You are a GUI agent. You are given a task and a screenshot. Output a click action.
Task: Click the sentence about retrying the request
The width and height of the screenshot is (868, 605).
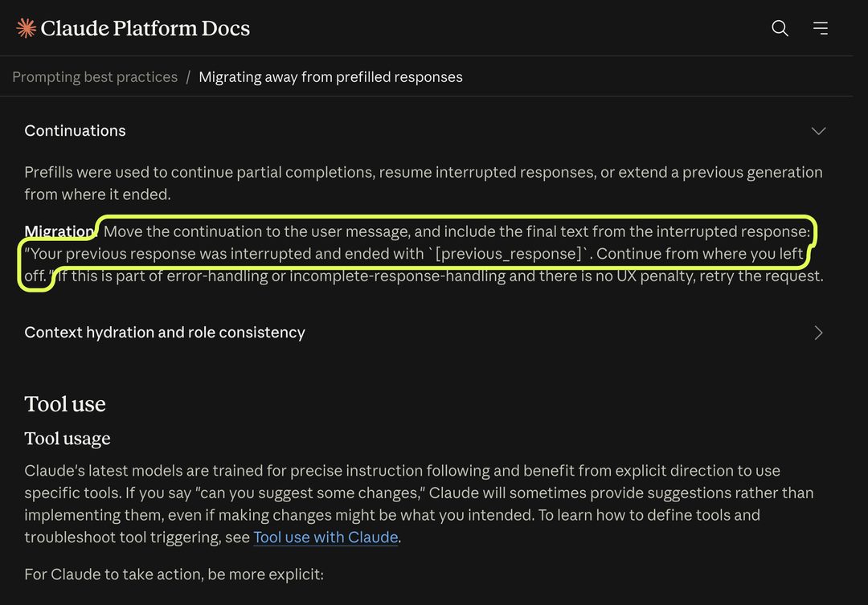coord(440,276)
